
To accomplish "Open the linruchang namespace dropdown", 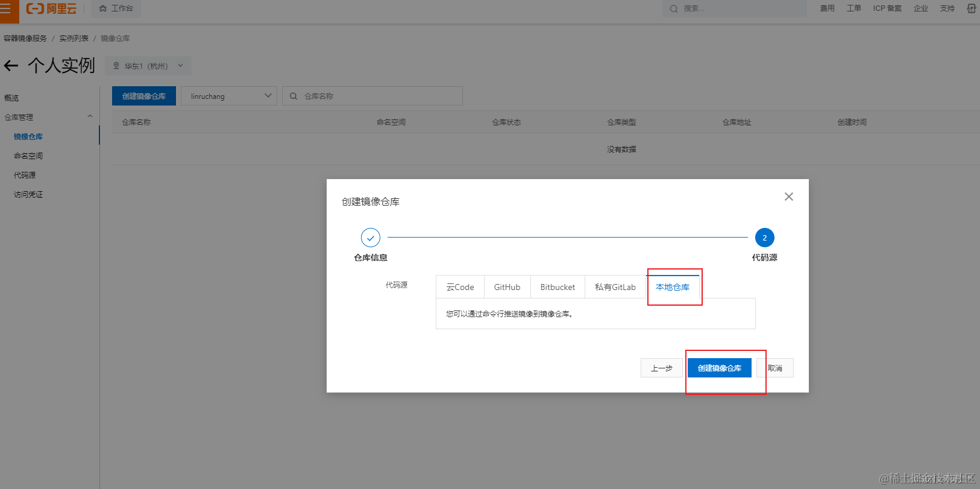I will (x=229, y=96).
